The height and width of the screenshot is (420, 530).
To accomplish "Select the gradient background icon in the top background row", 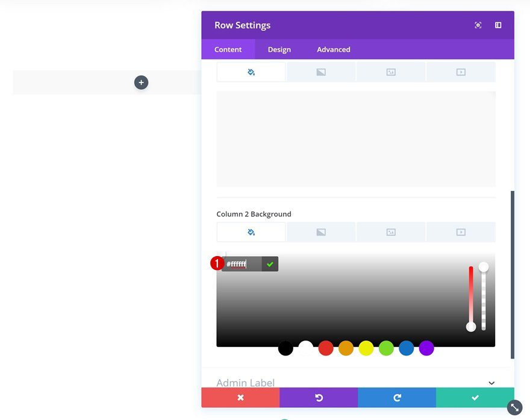I will (321, 71).
